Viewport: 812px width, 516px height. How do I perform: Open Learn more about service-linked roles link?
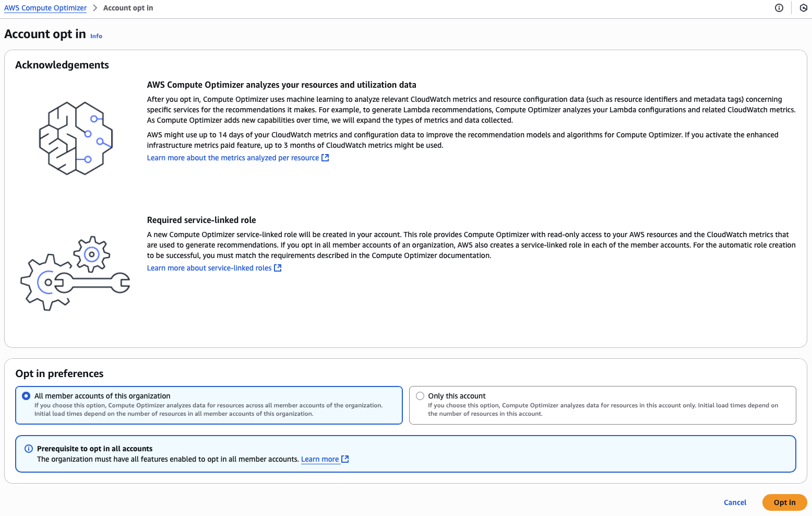click(209, 268)
